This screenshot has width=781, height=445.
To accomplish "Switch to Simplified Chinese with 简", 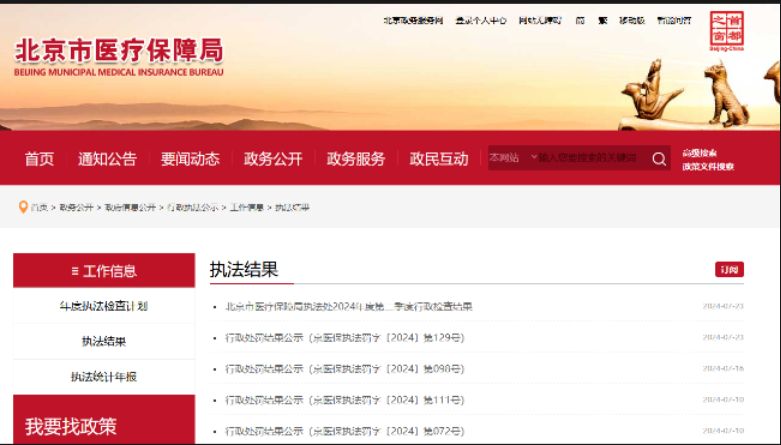I will point(580,20).
